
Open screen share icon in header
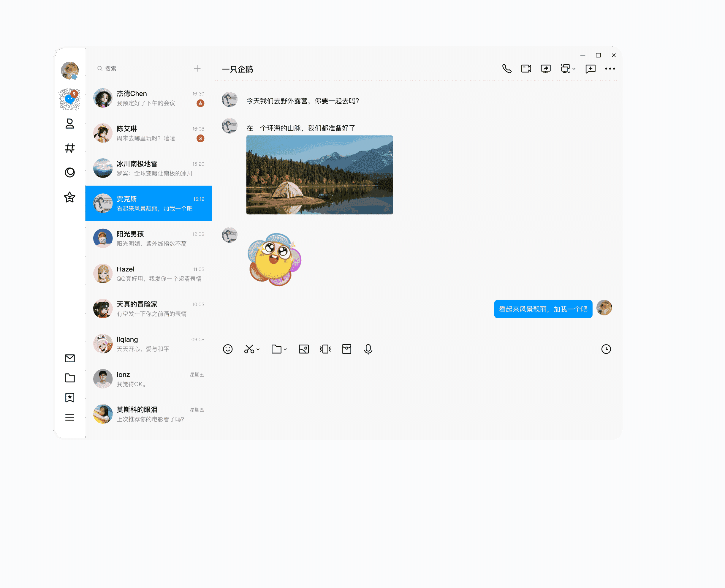tap(545, 69)
